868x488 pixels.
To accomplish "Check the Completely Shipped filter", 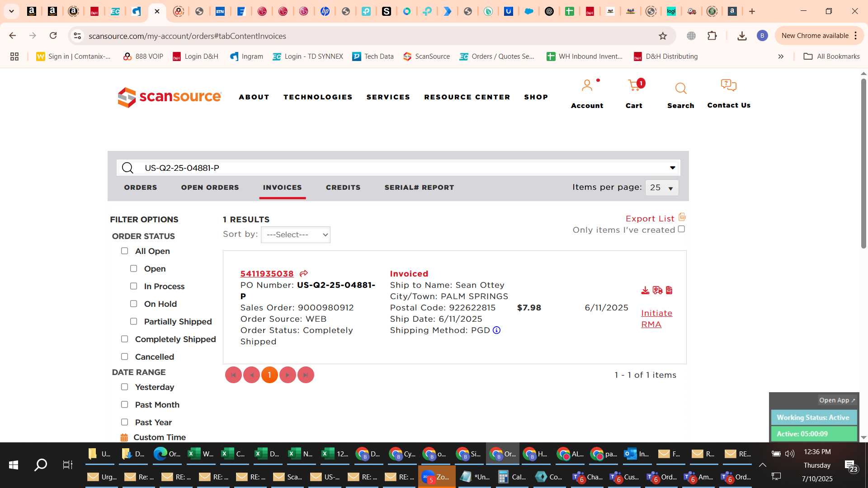I will 124,339.
